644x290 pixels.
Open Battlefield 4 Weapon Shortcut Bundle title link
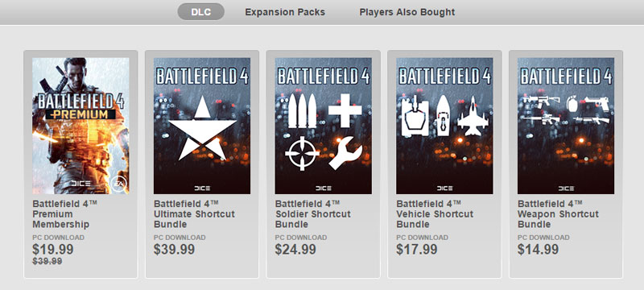click(x=558, y=214)
